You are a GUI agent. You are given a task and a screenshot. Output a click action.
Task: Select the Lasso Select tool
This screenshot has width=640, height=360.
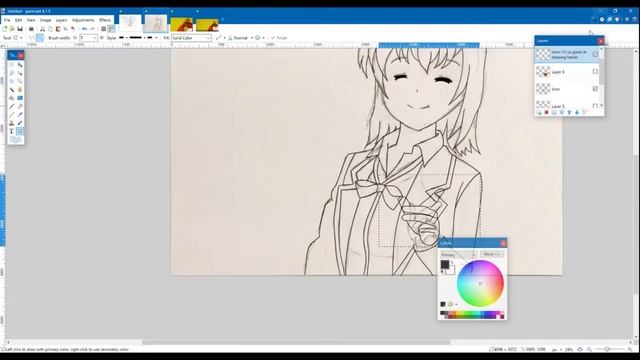coord(11,73)
